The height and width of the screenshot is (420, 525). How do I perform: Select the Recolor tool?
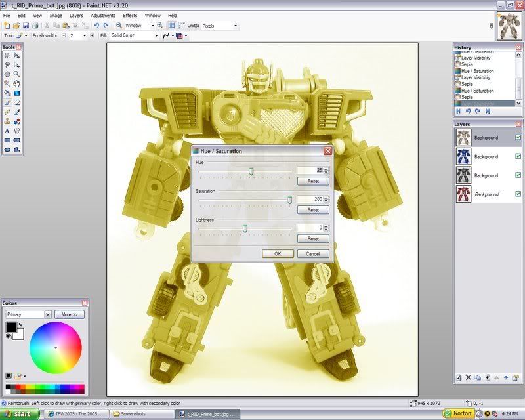point(17,121)
